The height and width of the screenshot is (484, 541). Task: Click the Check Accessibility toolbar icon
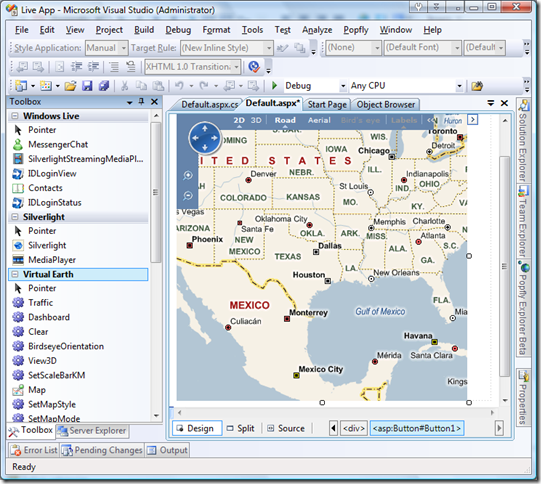pos(254,67)
